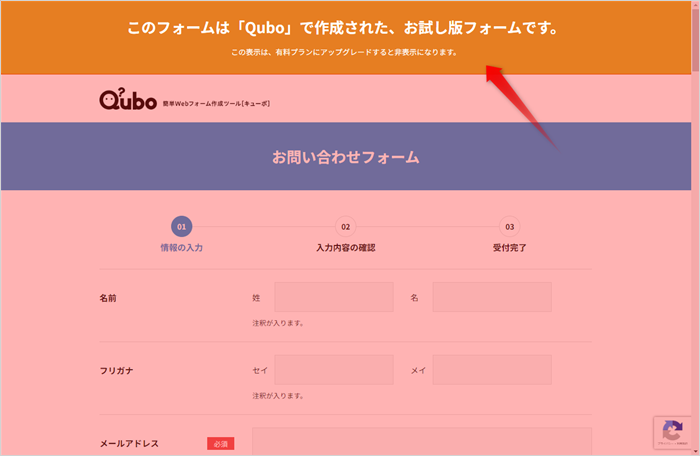Click the お問い合わせフォーム heading
Screen dimensions: 700x456
345,157
